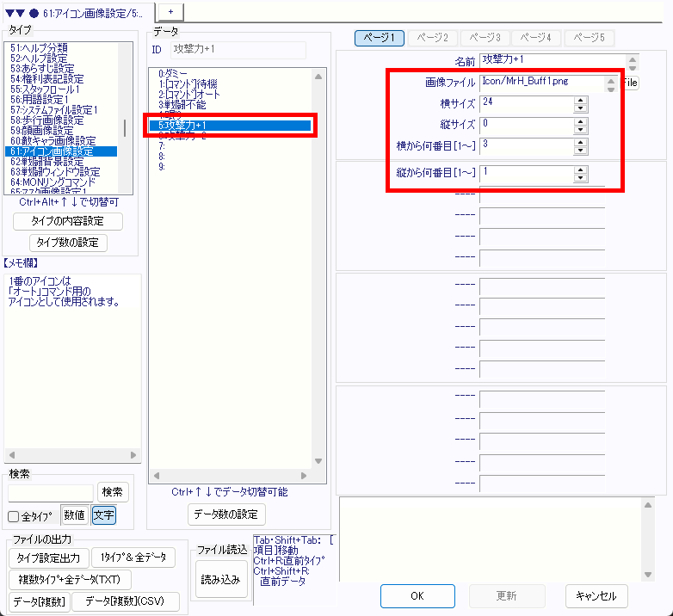
Task: Click the キャンセル button
Action: 596,596
